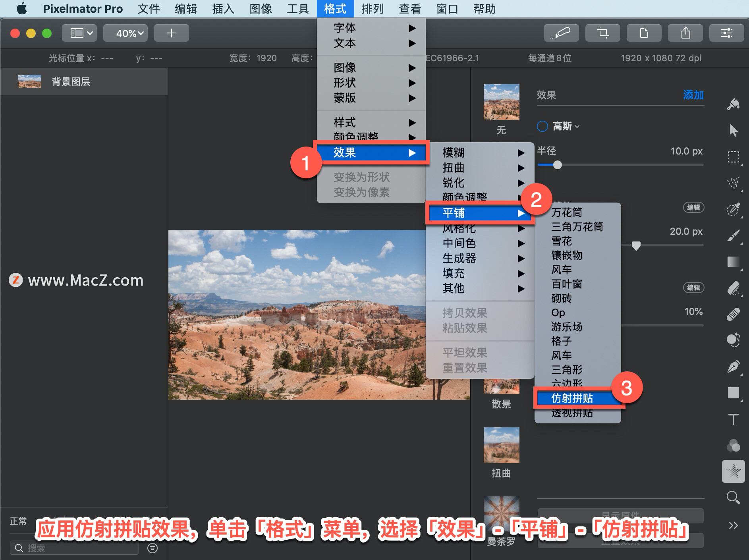Open the adjustments sliders icon

click(x=726, y=33)
